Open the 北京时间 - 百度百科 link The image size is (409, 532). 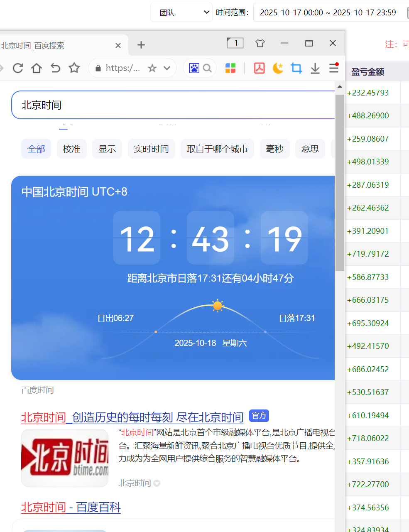[x=71, y=507]
